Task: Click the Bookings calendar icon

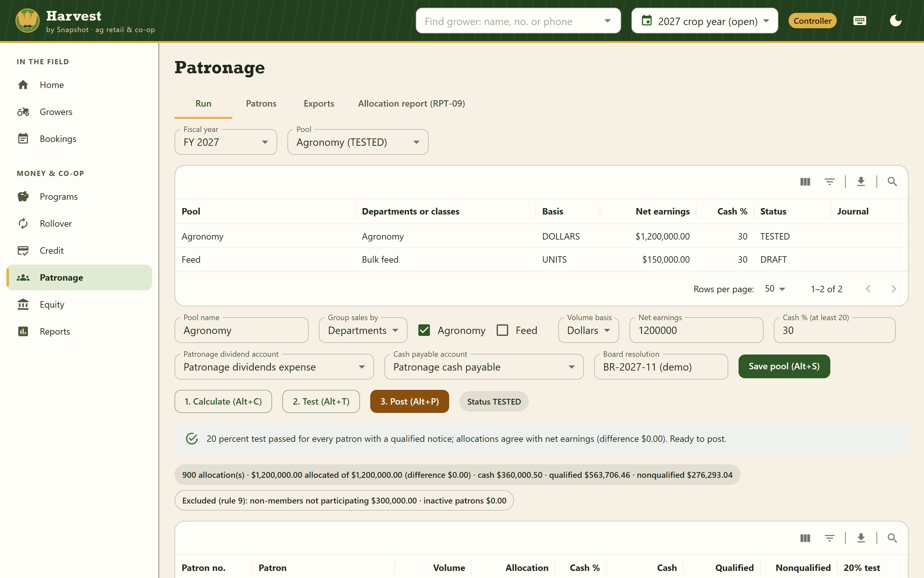Action: tap(23, 138)
